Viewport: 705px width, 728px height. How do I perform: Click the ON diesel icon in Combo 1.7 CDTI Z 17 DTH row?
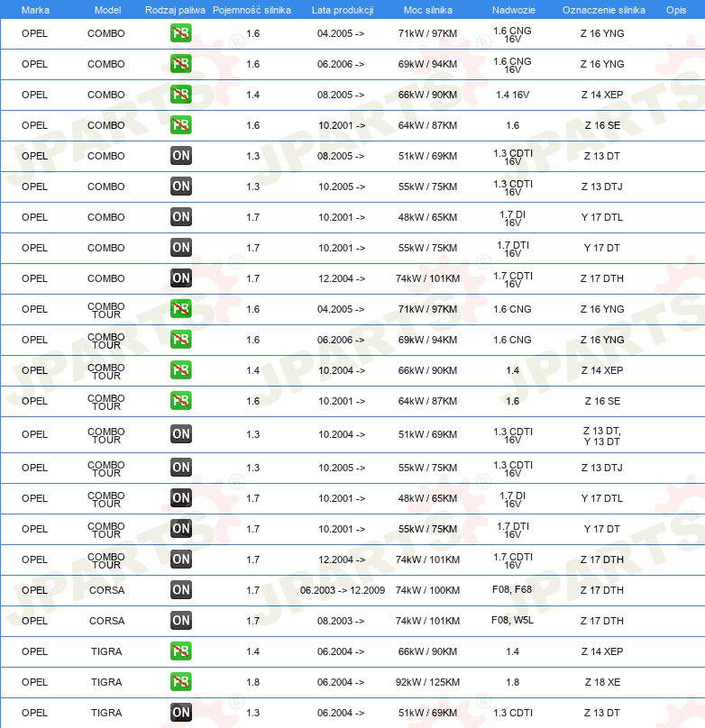180,278
